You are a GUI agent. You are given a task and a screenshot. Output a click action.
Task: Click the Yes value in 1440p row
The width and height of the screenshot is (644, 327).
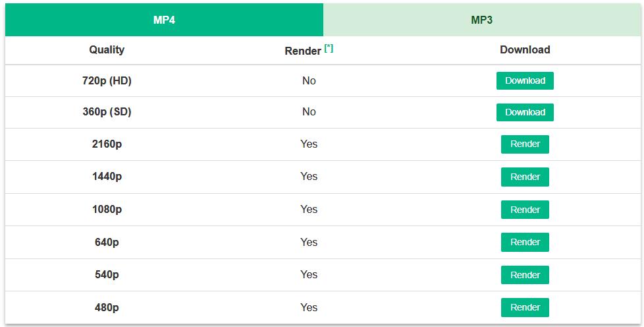pos(309,177)
